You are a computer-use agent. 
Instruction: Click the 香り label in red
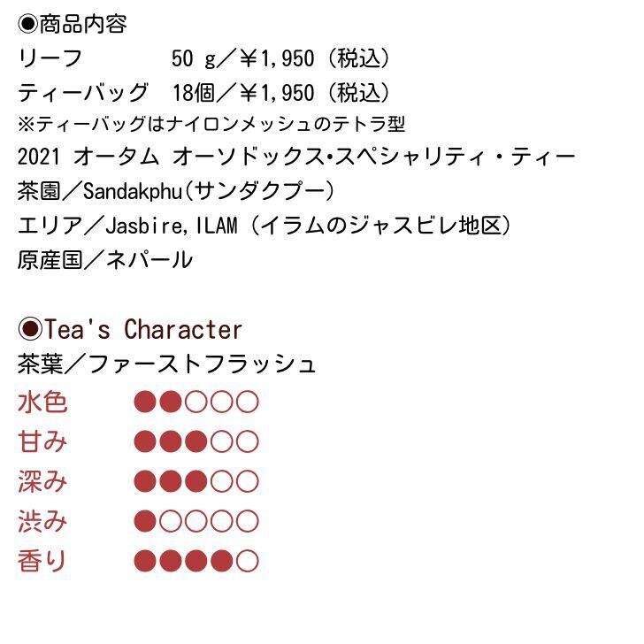point(42,561)
